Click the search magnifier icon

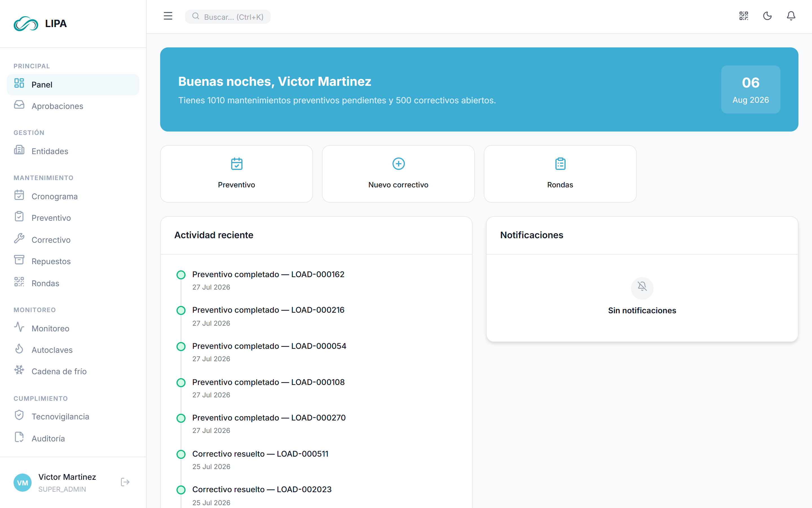tap(196, 16)
